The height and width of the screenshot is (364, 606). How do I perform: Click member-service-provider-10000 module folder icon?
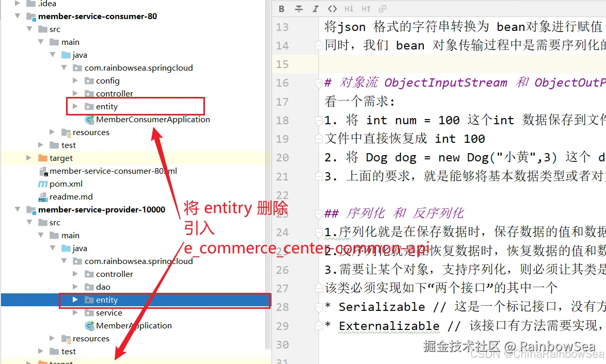[x=31, y=210]
